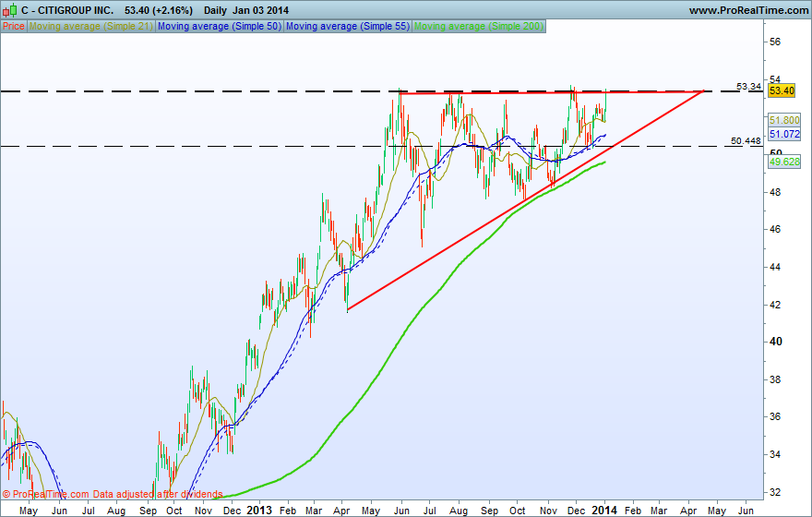Click the 51.072 moving average value tag
Image resolution: width=812 pixels, height=517 pixels.
point(784,134)
